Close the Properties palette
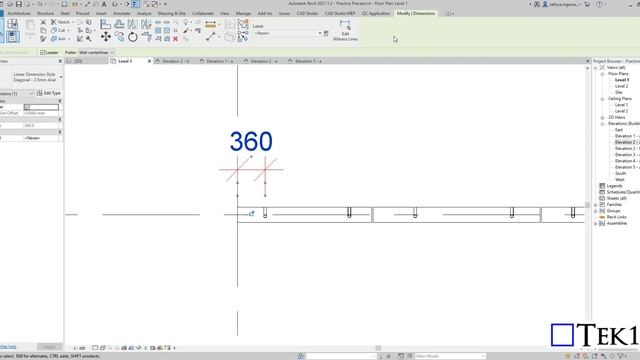Image resolution: width=640 pixels, height=360 pixels. (60, 61)
